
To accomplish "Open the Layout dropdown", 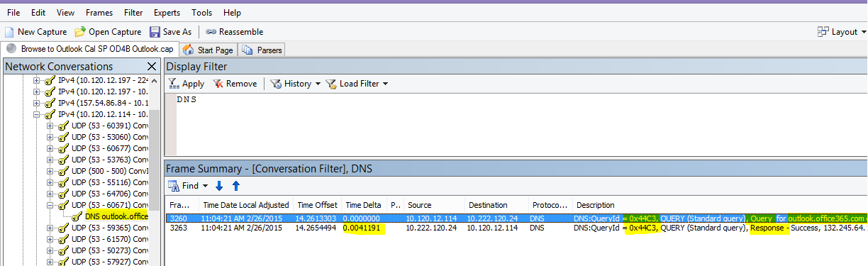I will point(842,32).
